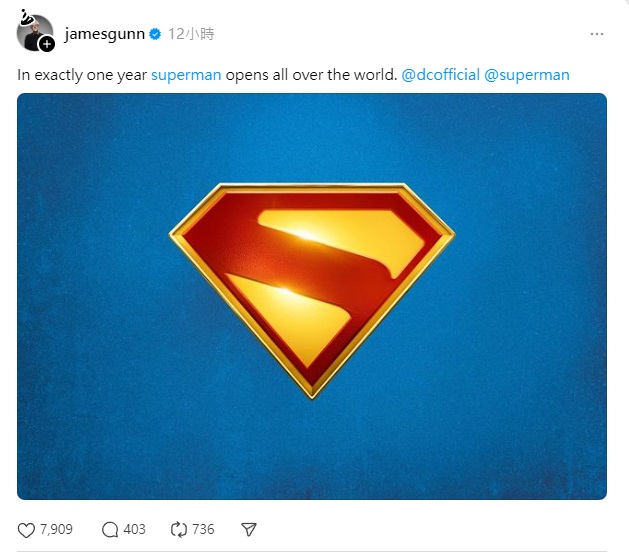Open the @dcofficial mention
The image size is (629, 552).
[x=440, y=75]
